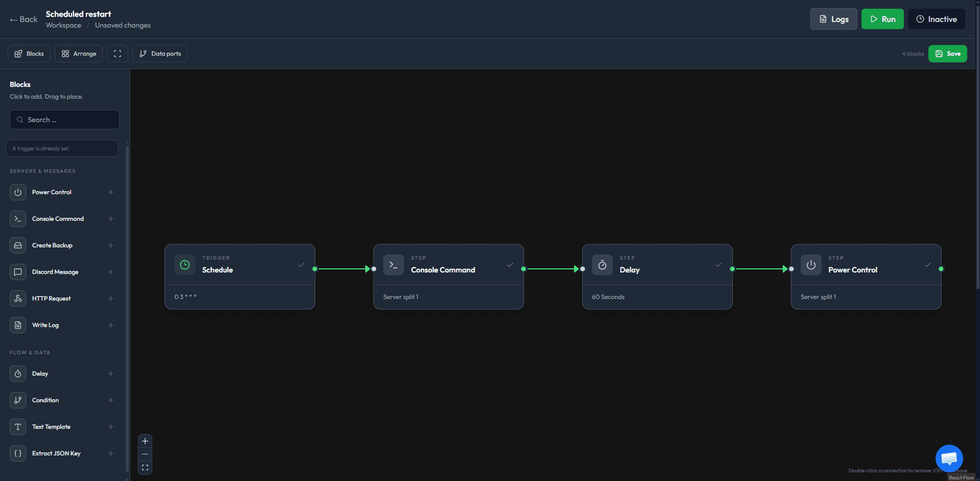
Task: Add Console Command block with plus
Action: [x=111, y=219]
